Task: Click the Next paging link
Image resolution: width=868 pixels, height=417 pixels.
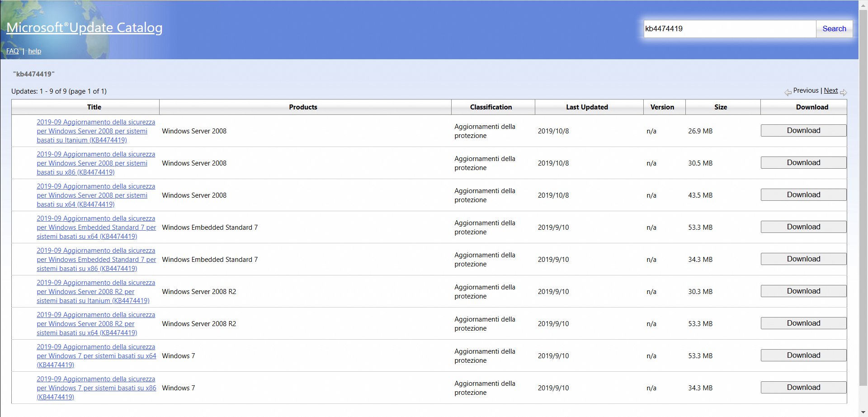Action: coord(830,90)
